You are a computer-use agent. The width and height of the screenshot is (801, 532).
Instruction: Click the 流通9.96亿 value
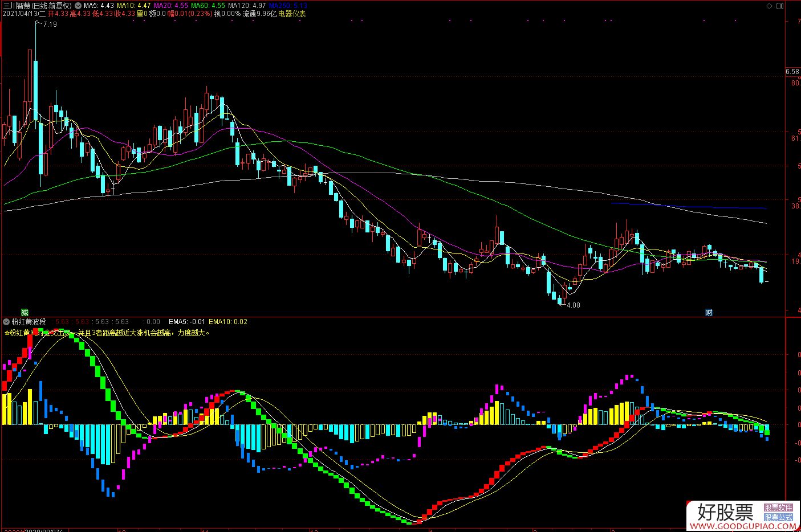tap(259, 14)
